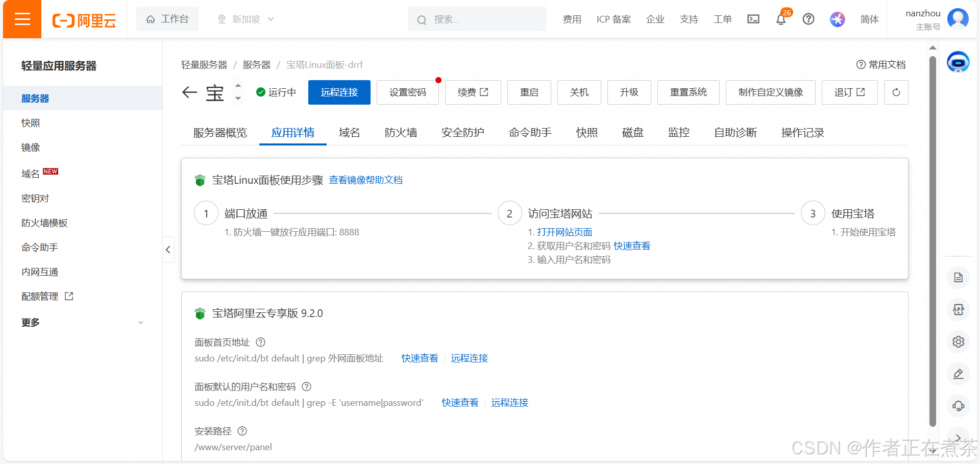Click the 设置密码 button
This screenshot has width=980, height=464.
(x=408, y=92)
